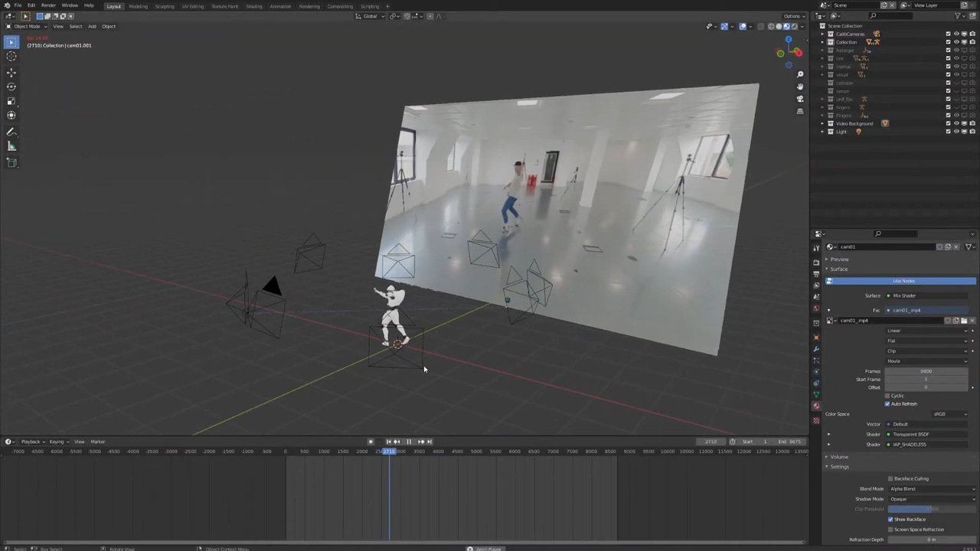This screenshot has height=551, width=980.
Task: Select the Add Cube tool
Action: click(x=11, y=162)
